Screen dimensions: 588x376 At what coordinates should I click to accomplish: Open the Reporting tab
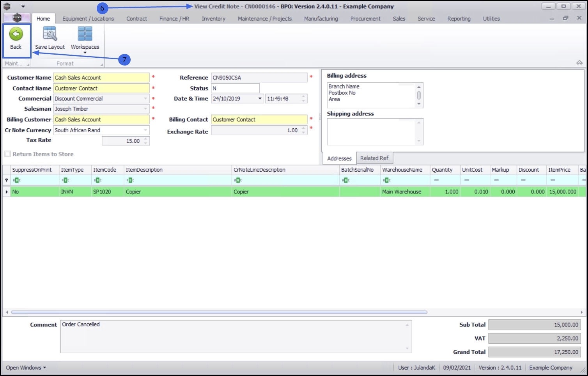459,18
